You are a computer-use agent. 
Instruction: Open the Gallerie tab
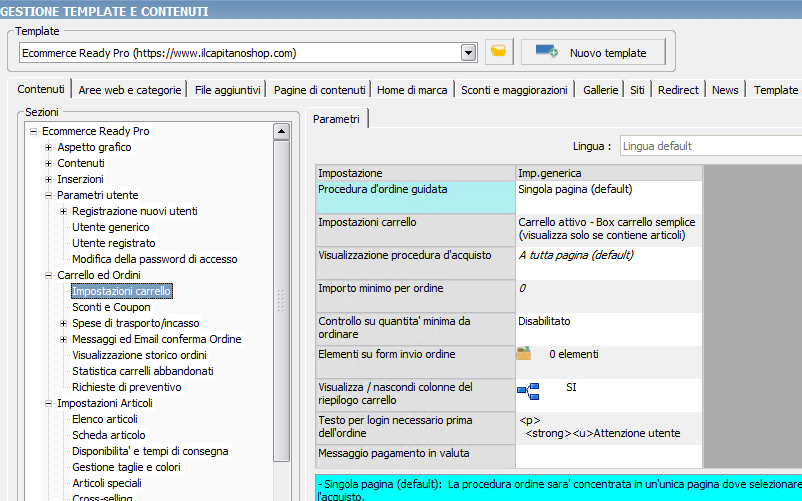pos(600,90)
